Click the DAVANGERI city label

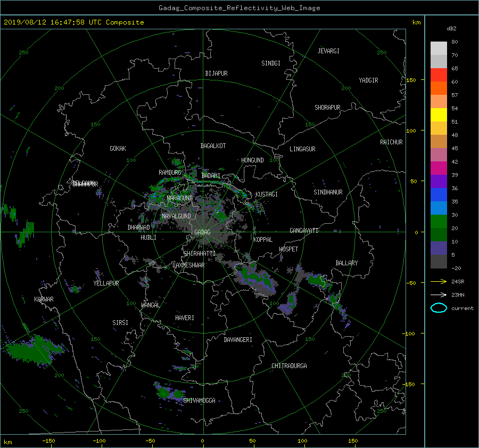tap(238, 340)
